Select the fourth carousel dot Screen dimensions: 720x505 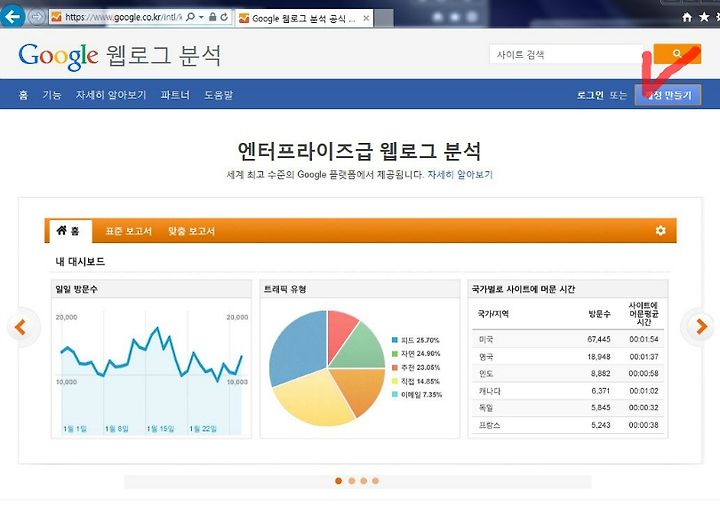coord(375,481)
